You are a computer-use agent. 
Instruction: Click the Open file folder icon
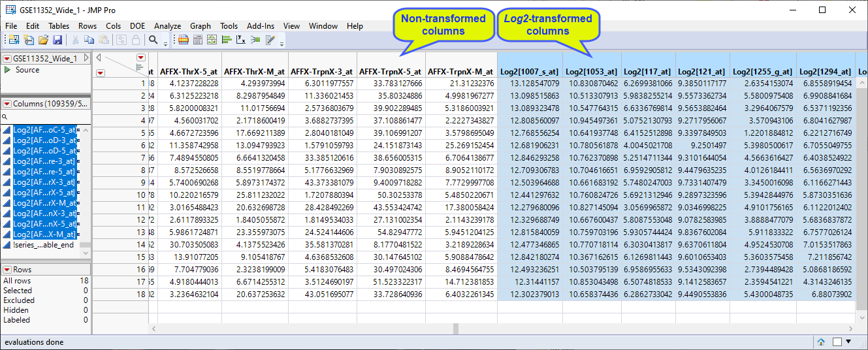(x=43, y=40)
